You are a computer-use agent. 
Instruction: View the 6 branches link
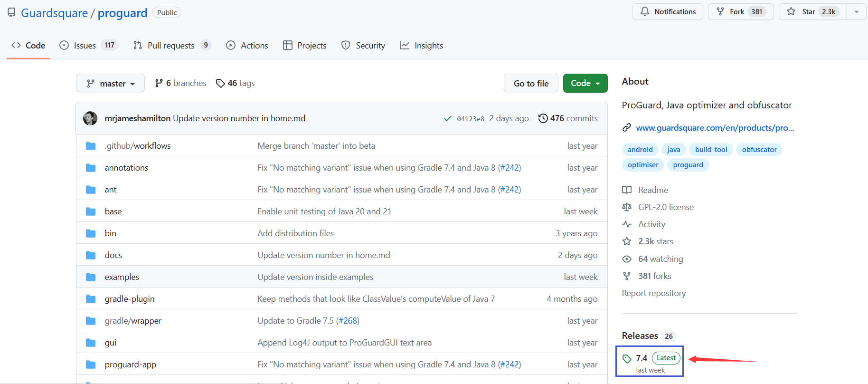180,83
